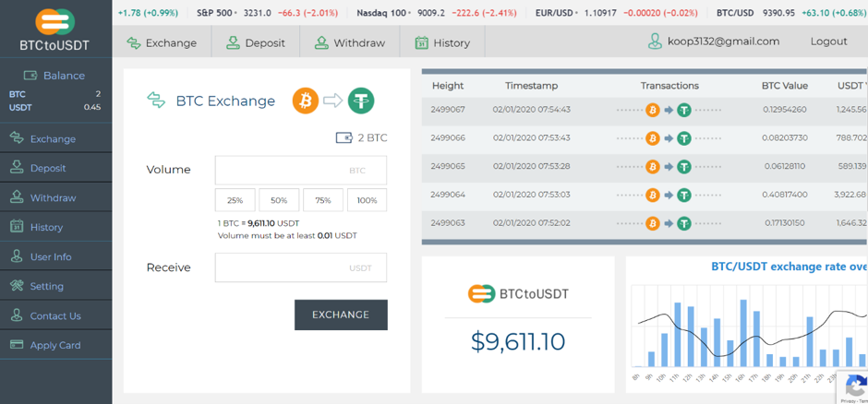Set volume to 100%

point(367,200)
